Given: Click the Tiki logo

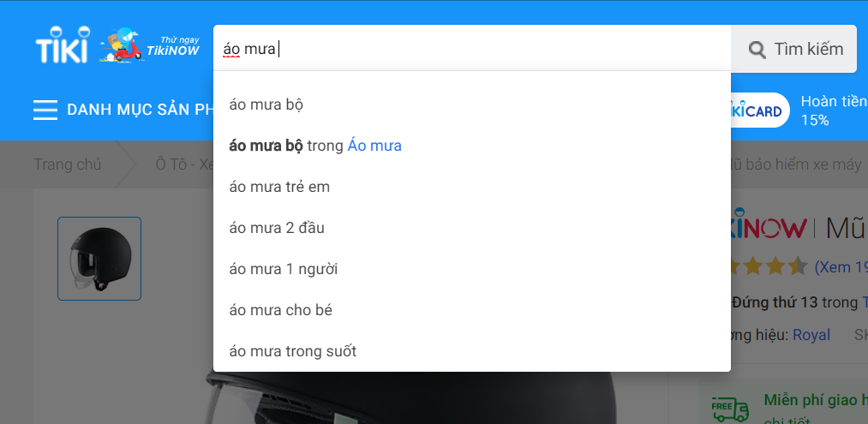Looking at the screenshot, I should [x=61, y=49].
